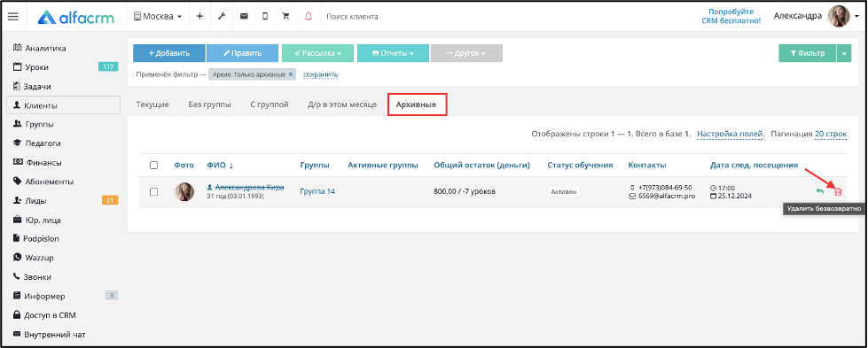Image resolution: width=868 pixels, height=348 pixels.
Task: Switch to the Архивные tab
Action: tap(417, 104)
